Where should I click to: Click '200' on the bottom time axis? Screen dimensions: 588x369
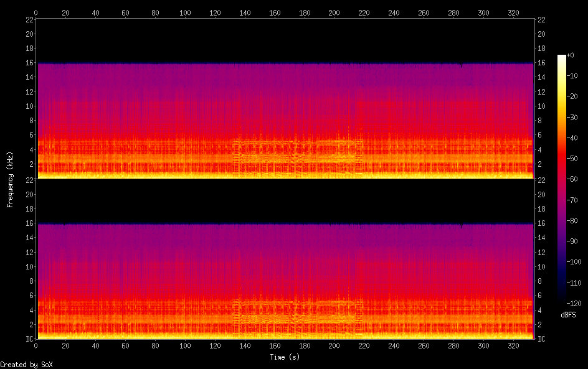pyautogui.click(x=334, y=346)
